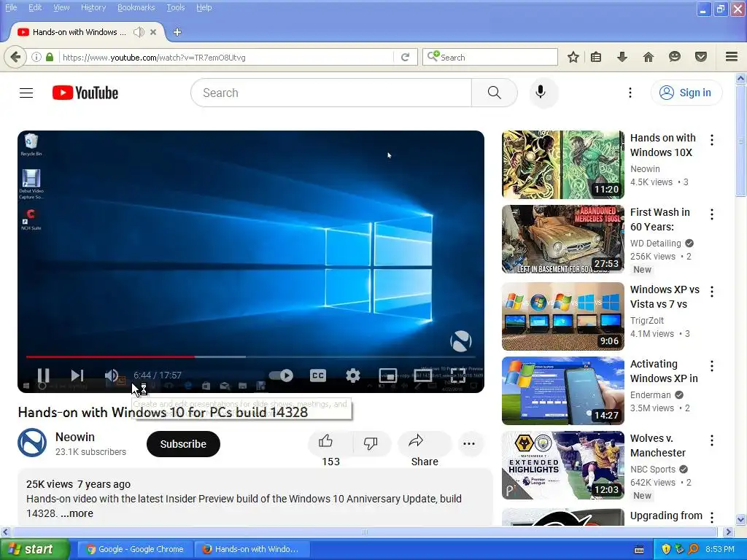Image resolution: width=747 pixels, height=560 pixels.
Task: Open the Pocket icon in the toolbar
Action: [701, 57]
